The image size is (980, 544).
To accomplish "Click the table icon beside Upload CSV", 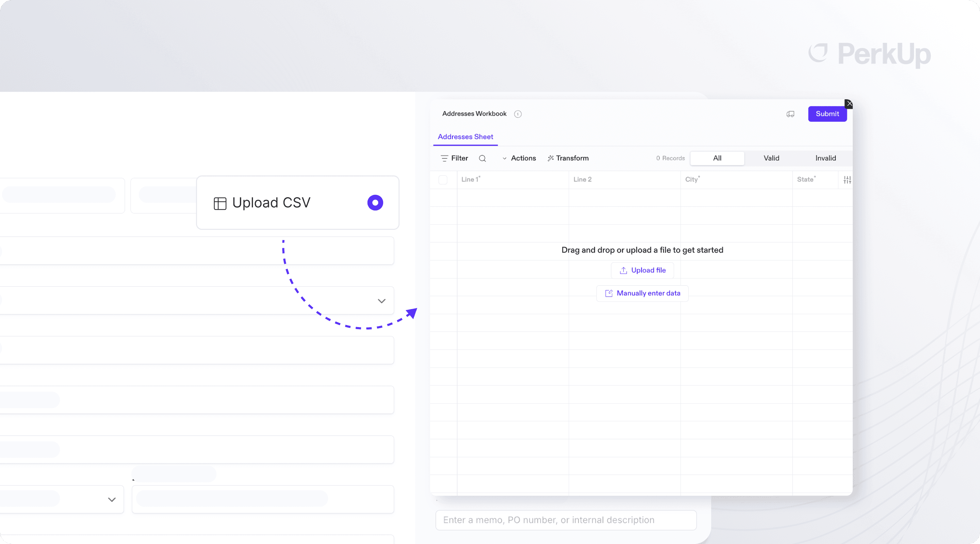I will [220, 203].
